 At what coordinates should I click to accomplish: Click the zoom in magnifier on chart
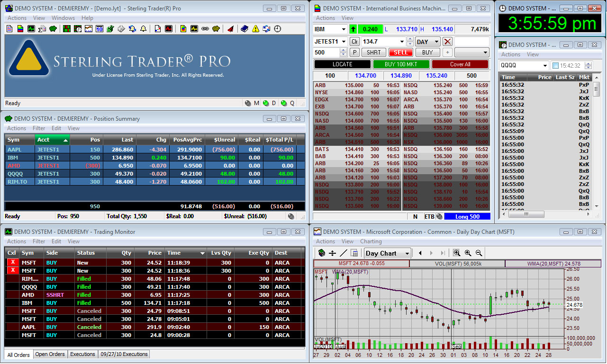click(x=468, y=253)
